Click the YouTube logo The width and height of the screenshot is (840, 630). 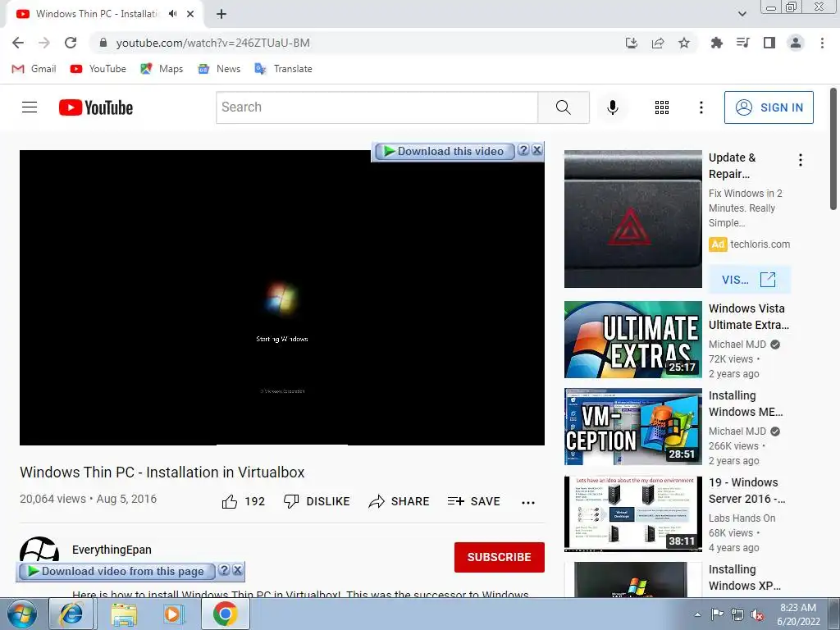96,107
